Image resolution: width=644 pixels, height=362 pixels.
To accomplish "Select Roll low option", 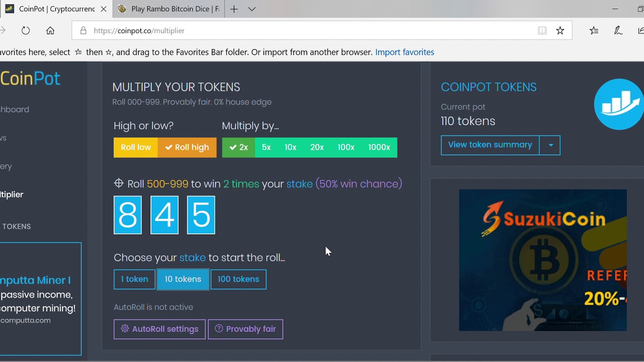I will click(x=136, y=147).
